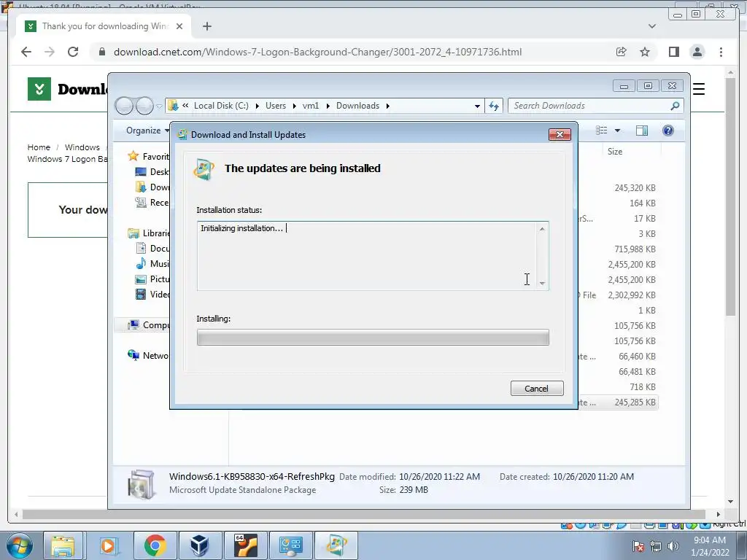Screen dimensions: 747x560
Task: Click the Installing progress bar
Action: pyautogui.click(x=373, y=338)
